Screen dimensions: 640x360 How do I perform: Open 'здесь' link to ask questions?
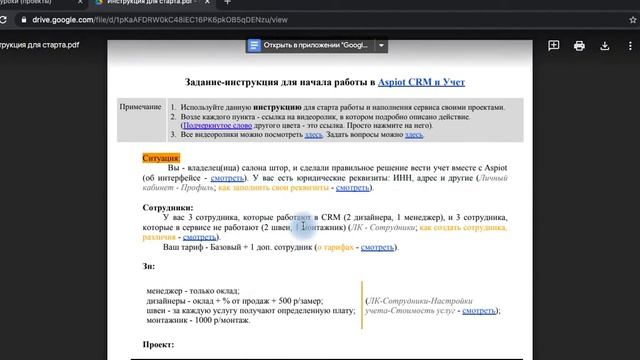(413, 135)
